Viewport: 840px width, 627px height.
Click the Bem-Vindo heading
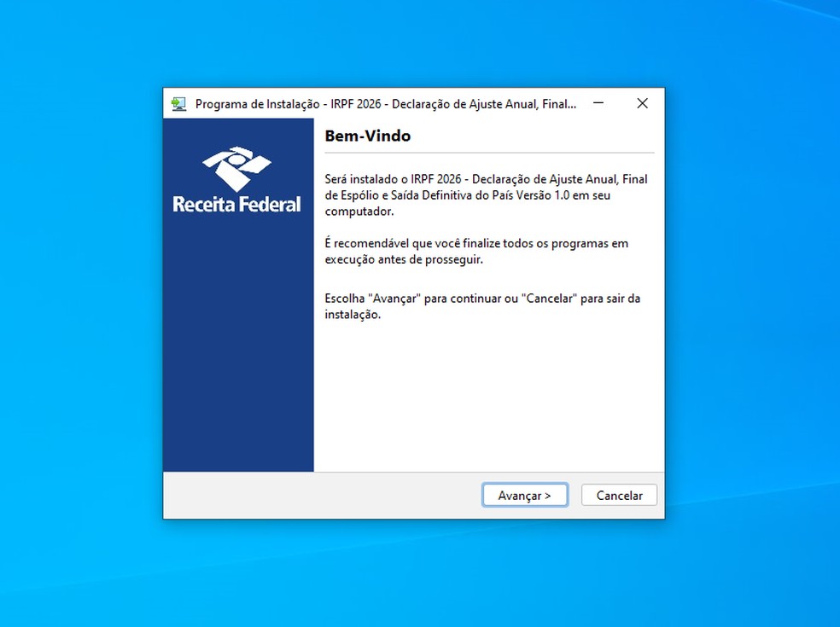coord(367,136)
